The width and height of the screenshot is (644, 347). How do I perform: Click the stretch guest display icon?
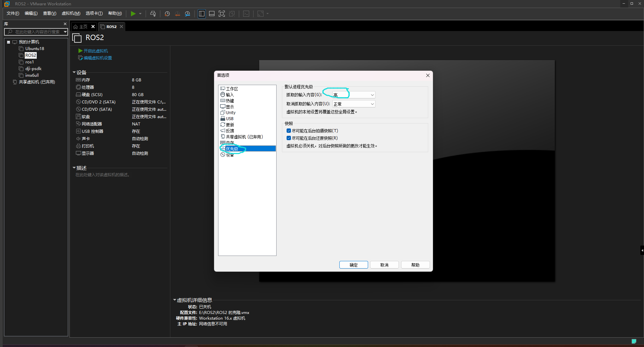[261, 14]
